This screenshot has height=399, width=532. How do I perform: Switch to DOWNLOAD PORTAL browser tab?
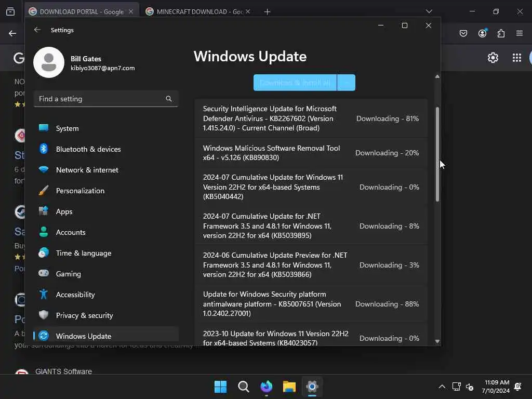pyautogui.click(x=82, y=11)
